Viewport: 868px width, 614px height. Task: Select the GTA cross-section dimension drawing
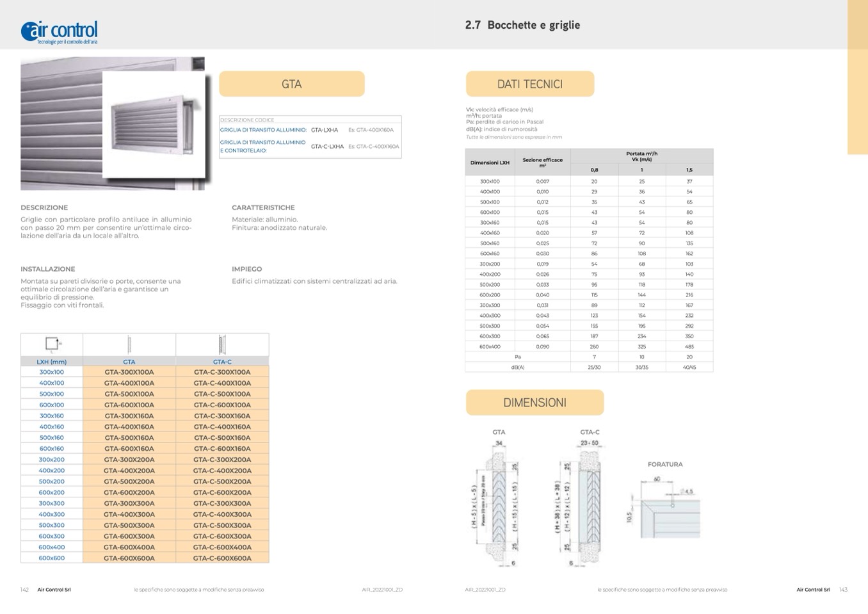(498, 498)
